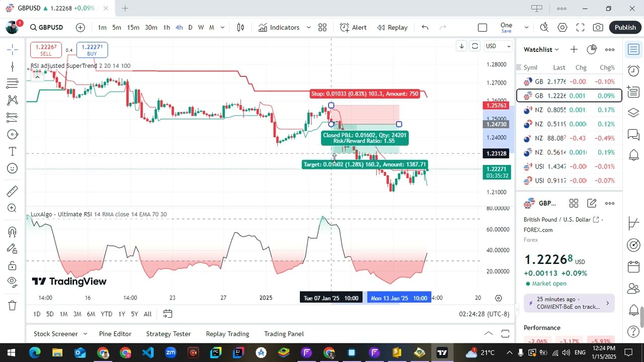Open watchlist advanced view icon

point(592,49)
